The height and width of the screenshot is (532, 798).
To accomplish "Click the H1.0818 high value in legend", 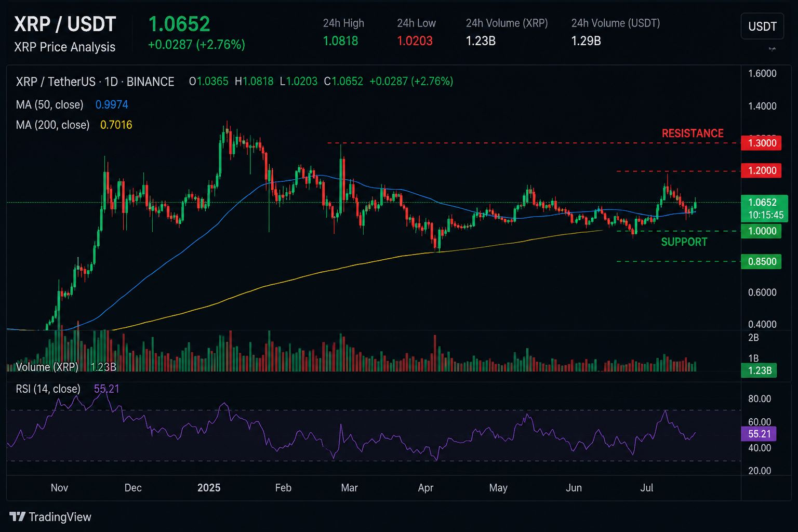I will 254,82.
